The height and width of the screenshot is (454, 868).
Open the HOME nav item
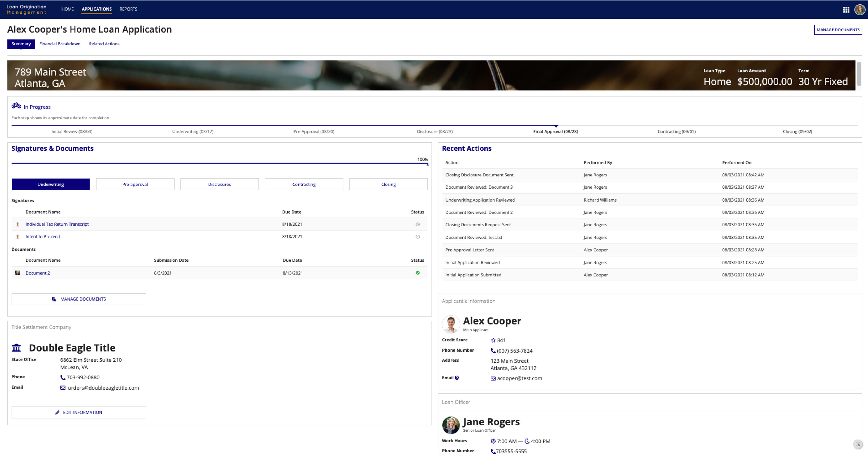(x=67, y=9)
